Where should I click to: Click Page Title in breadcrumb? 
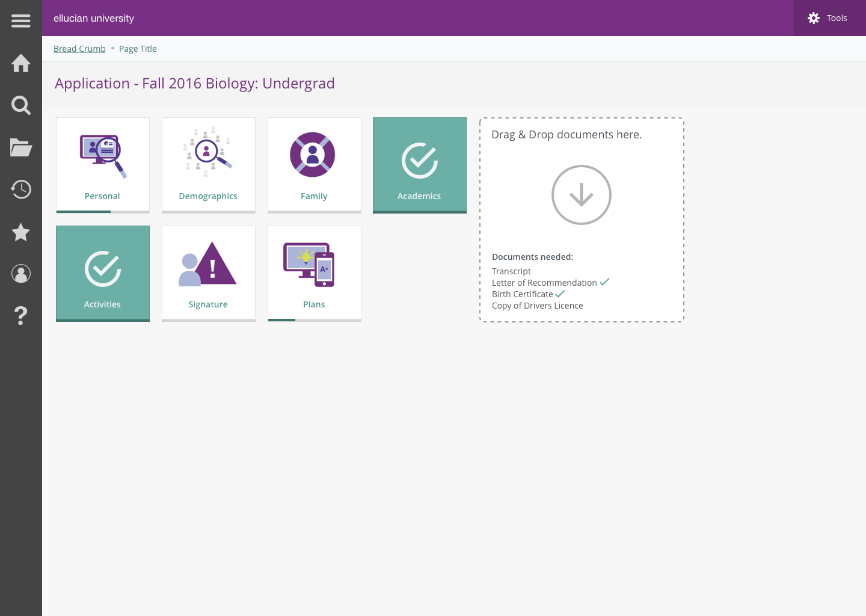[138, 49]
